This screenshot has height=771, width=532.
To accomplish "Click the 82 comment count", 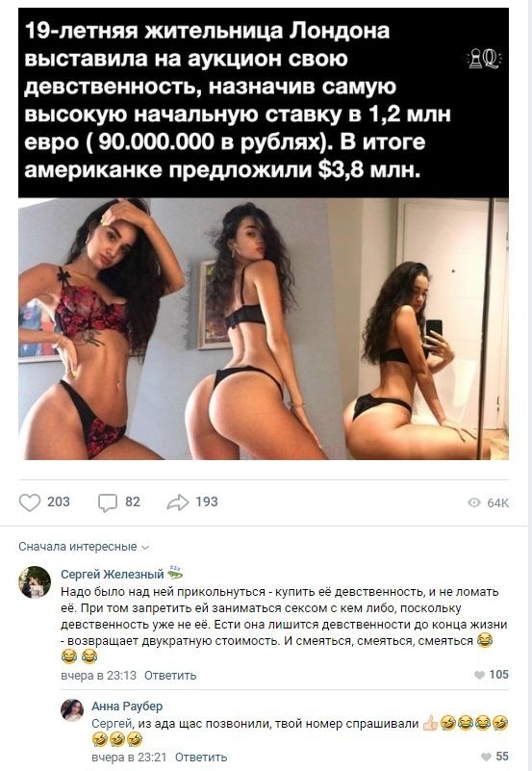I will [133, 502].
